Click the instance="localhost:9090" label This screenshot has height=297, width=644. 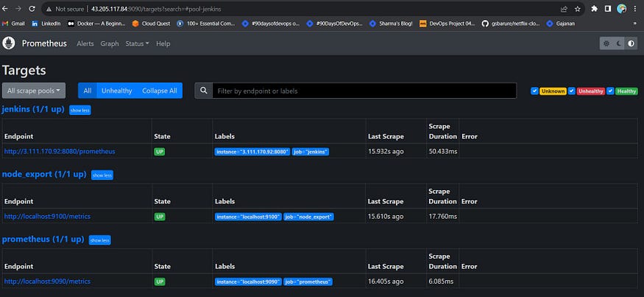click(x=248, y=282)
